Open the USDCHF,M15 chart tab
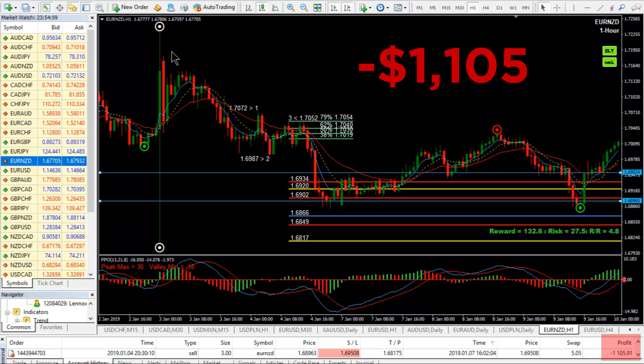 pyautogui.click(x=121, y=330)
